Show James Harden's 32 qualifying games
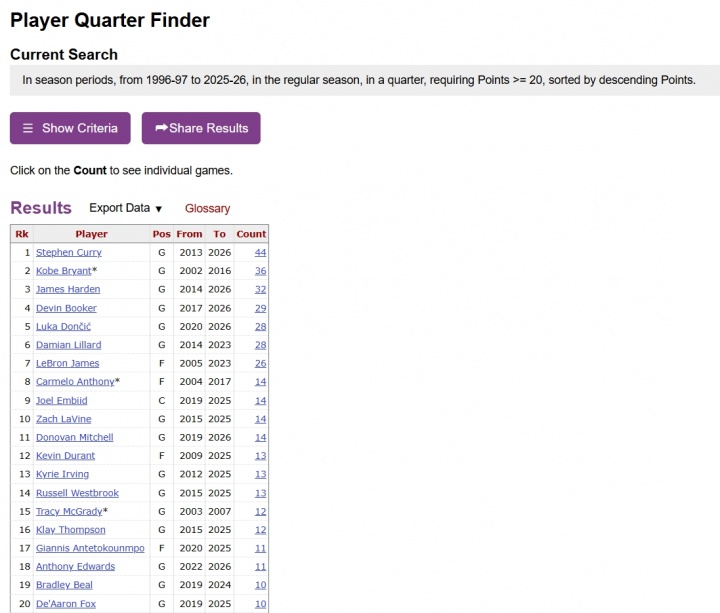The height and width of the screenshot is (613, 720). [260, 289]
